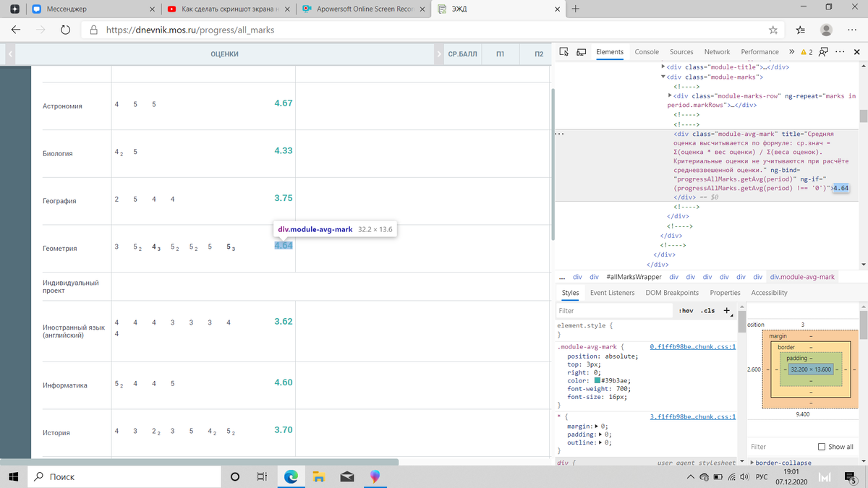The image size is (868, 488).
Task: Open the warnings counter showing 2
Action: (807, 52)
